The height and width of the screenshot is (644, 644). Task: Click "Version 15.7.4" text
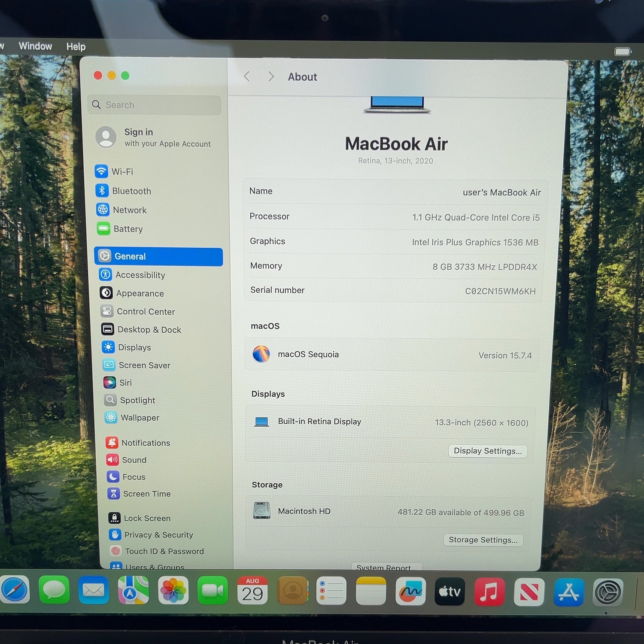(505, 355)
